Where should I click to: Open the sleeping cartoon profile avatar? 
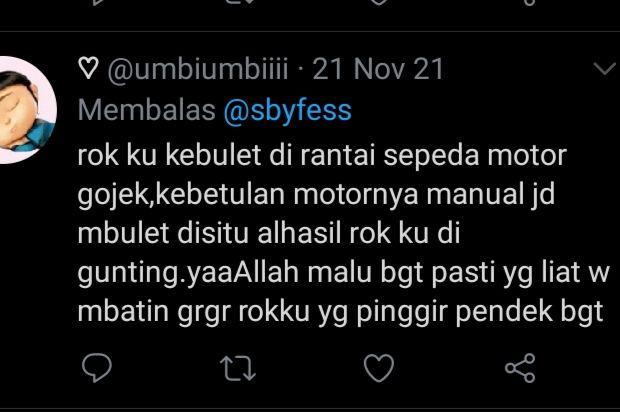[x=26, y=110]
